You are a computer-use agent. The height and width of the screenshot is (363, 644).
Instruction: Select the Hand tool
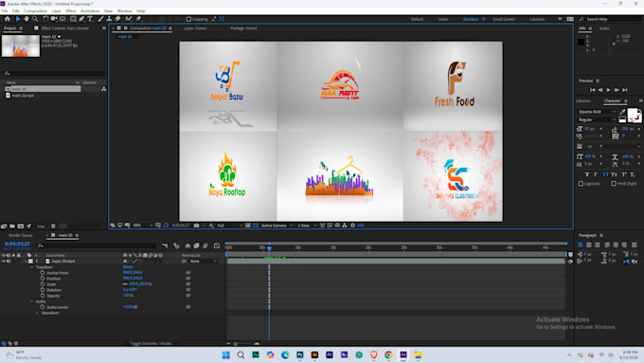pyautogui.click(x=27, y=19)
